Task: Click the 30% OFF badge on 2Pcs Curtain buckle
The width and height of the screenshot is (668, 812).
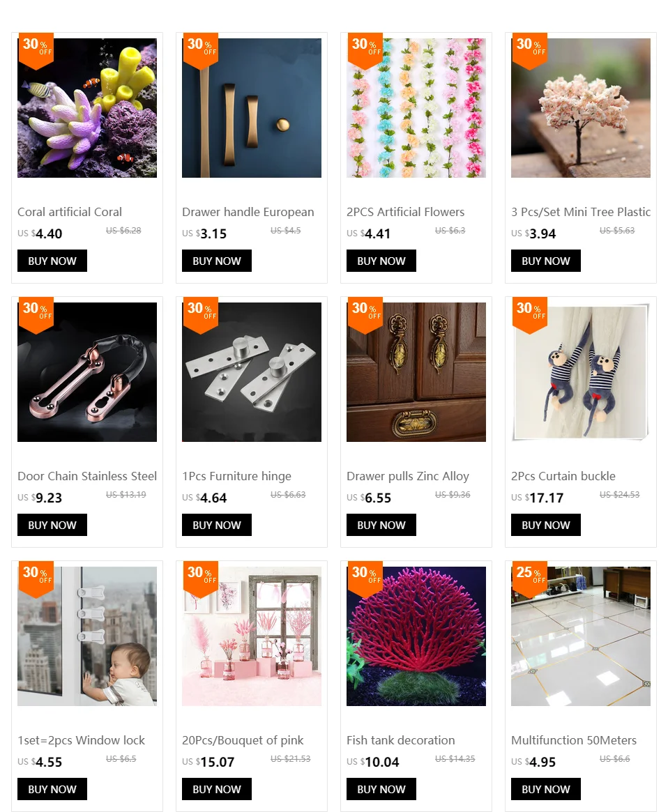Action: coord(530,314)
